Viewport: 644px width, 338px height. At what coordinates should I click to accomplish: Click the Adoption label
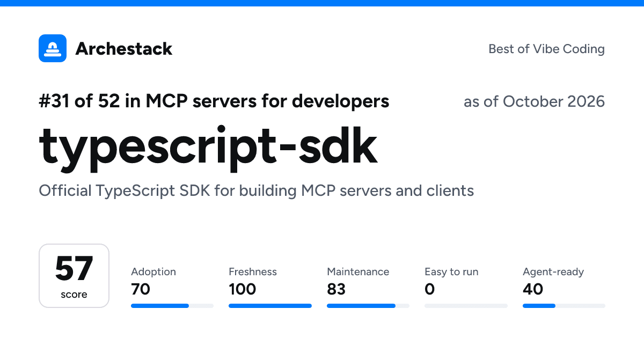(x=153, y=272)
